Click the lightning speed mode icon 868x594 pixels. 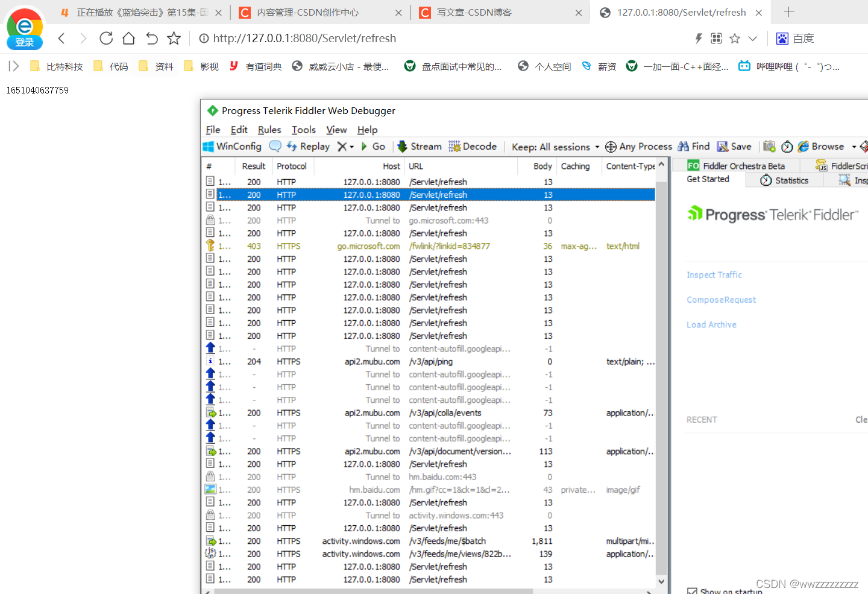coord(699,39)
